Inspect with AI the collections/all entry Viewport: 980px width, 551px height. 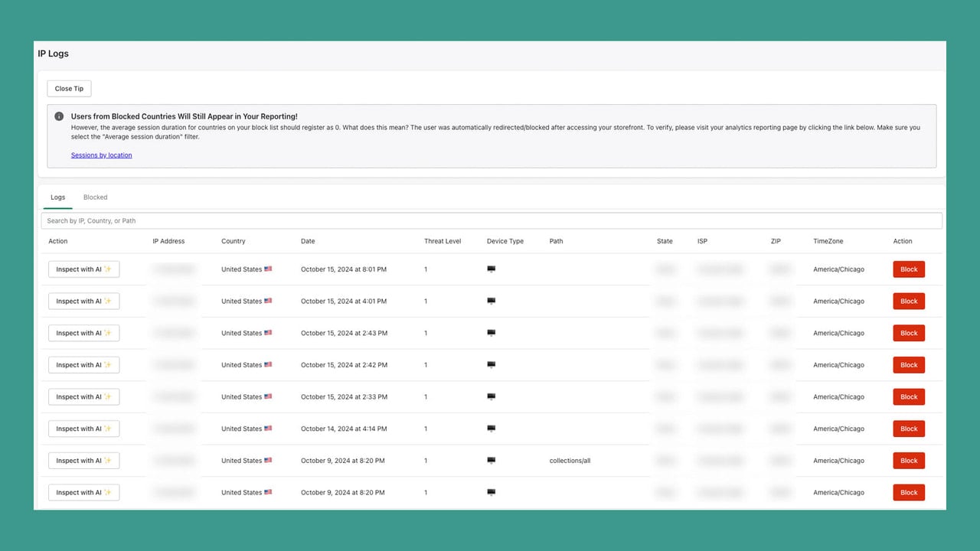[83, 461]
